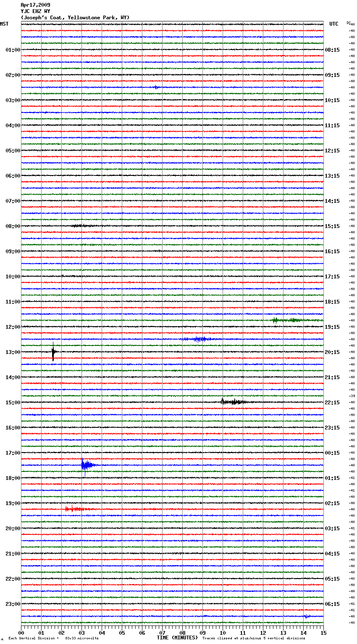Select the 04:00 MST time label
The width and height of the screenshot is (357, 644).
click(13, 126)
